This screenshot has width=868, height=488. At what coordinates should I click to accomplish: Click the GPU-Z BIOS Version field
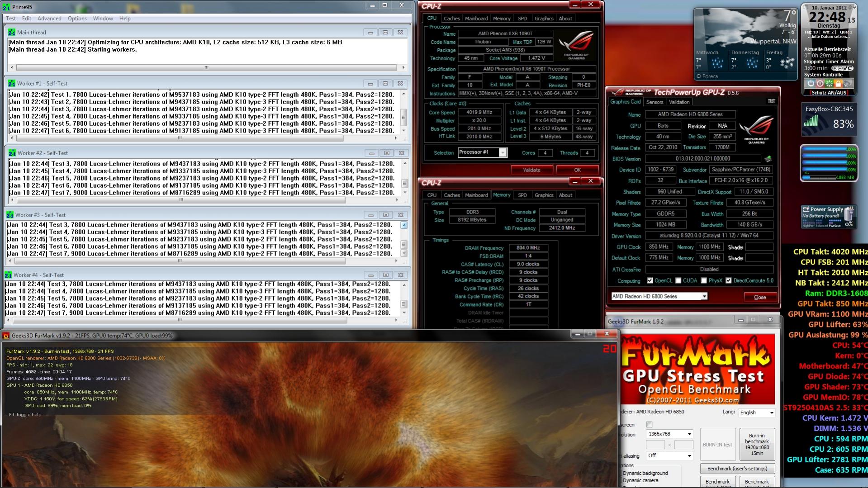(703, 159)
